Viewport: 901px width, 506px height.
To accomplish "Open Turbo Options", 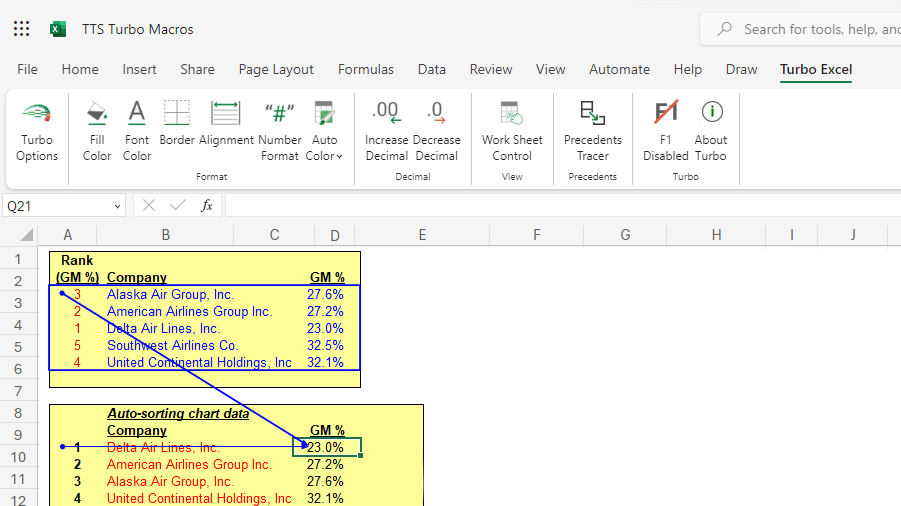I will [x=37, y=131].
